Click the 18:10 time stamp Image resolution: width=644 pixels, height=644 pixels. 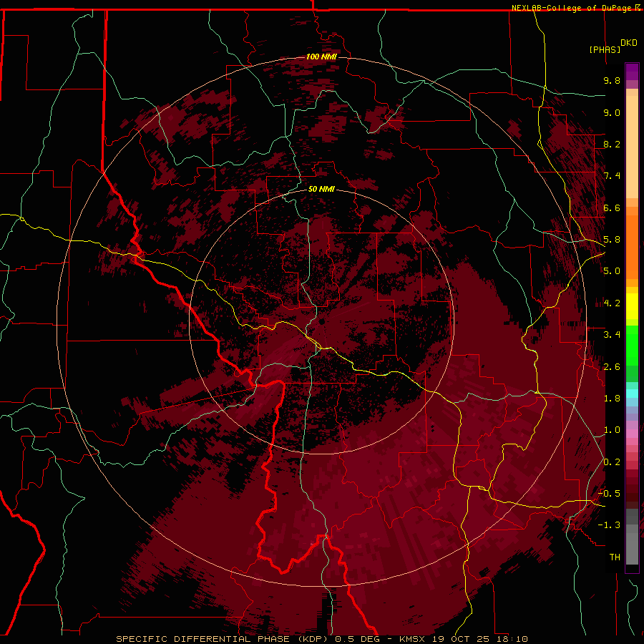[512, 639]
